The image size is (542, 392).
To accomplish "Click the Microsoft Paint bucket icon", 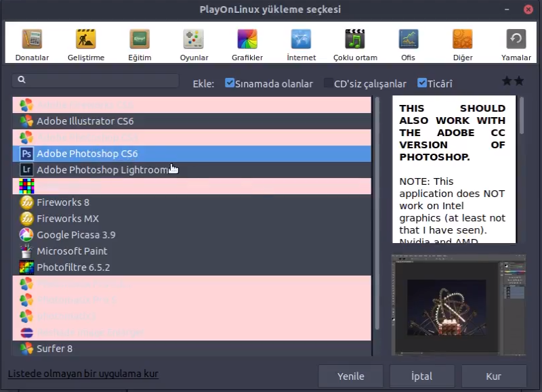I will click(26, 251).
